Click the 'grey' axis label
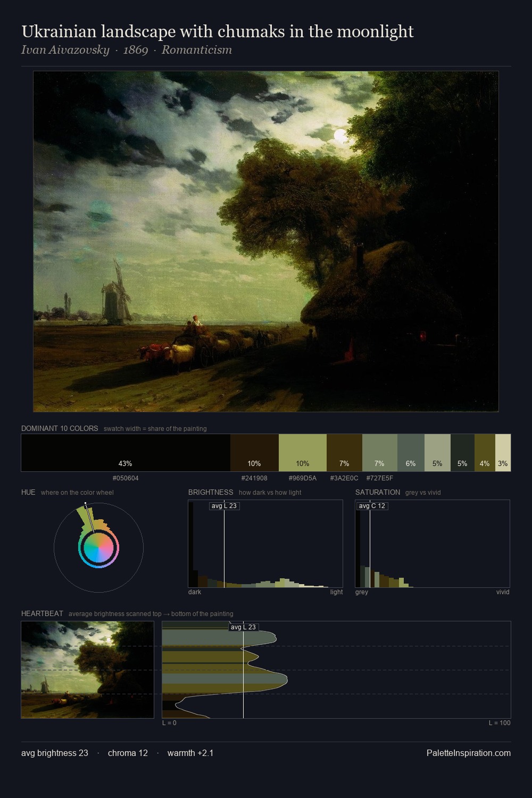Image resolution: width=532 pixels, height=798 pixels. point(362,592)
